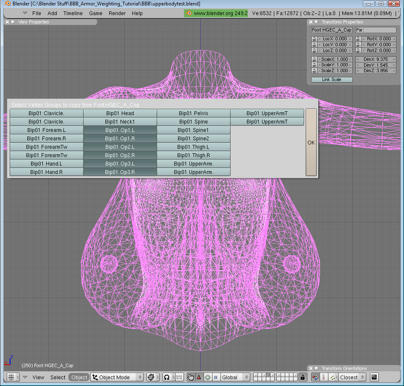Close the Transform Orientations panel
The width and height of the screenshot is (404, 386).
[311, 368]
